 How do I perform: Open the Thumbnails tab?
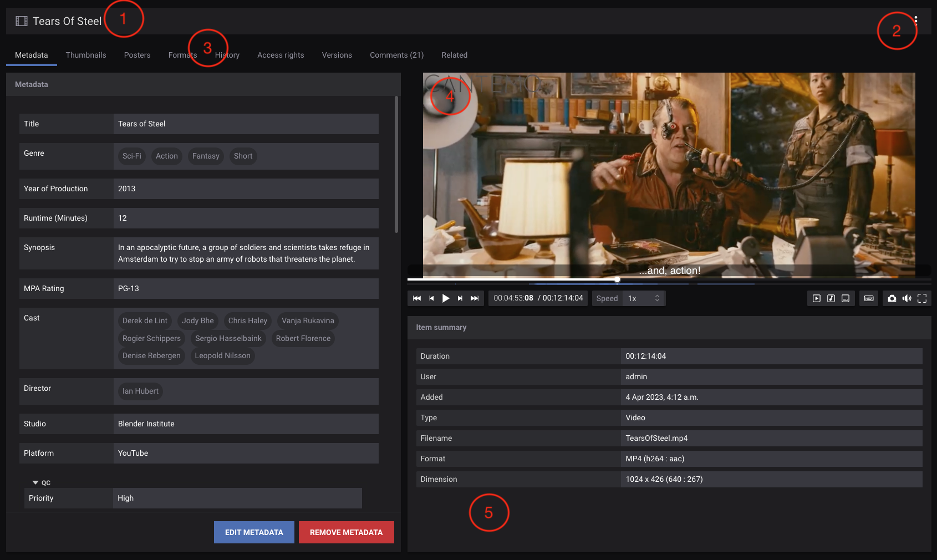coord(86,55)
